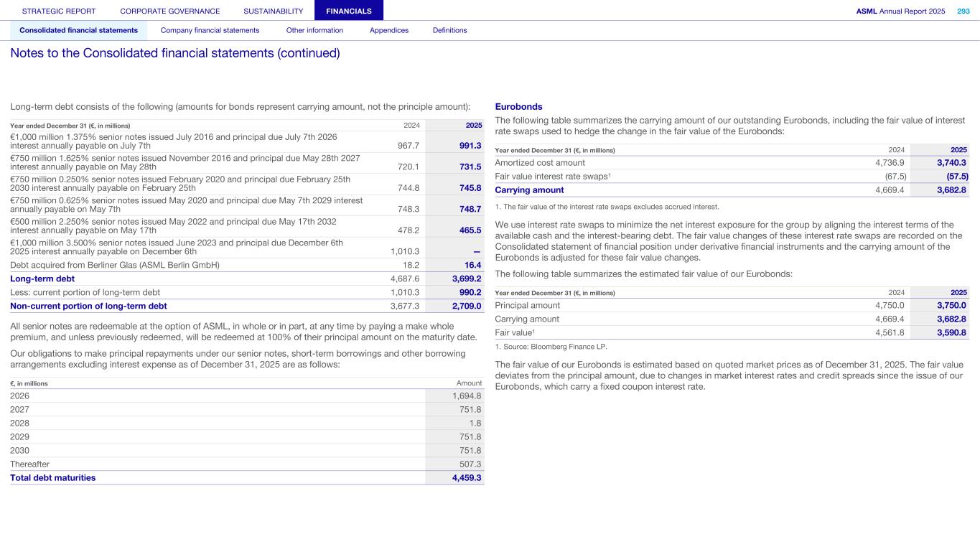The width and height of the screenshot is (980, 552).
Task: Select the Financials tab
Action: tap(349, 11)
